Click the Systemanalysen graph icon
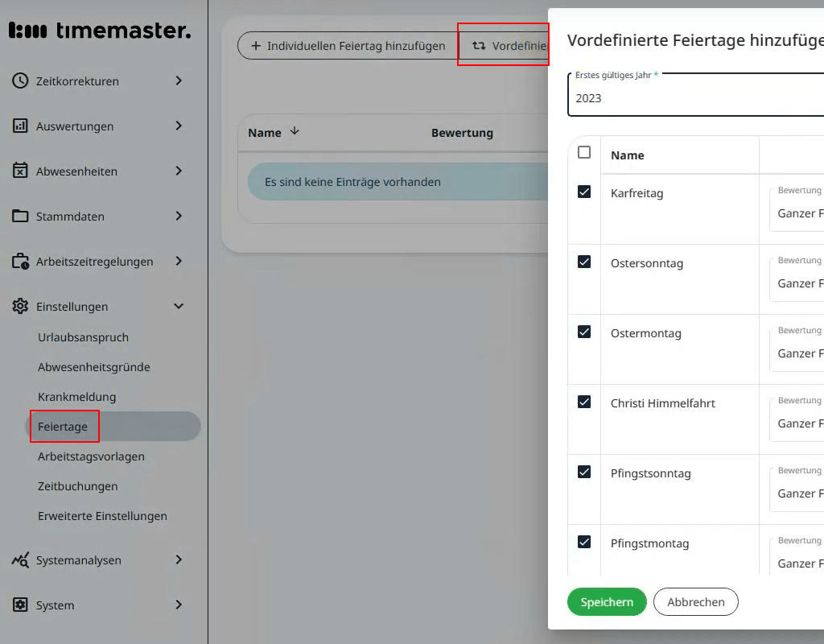 pyautogui.click(x=20, y=560)
